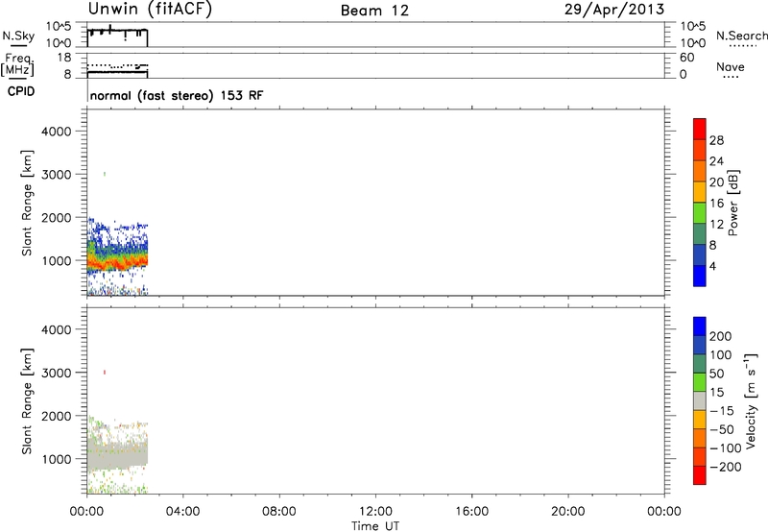
Task: Click the "Nave" legend label
Action: 730,66
